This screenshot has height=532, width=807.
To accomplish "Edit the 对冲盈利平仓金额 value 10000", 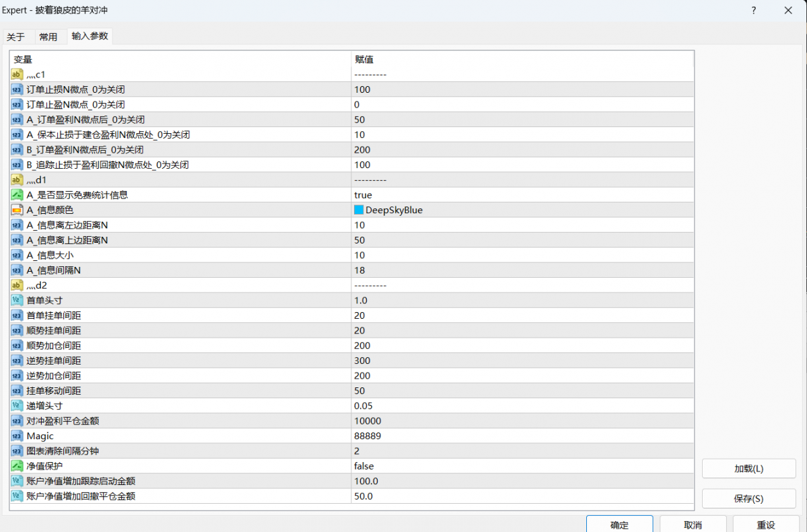I will pos(367,421).
